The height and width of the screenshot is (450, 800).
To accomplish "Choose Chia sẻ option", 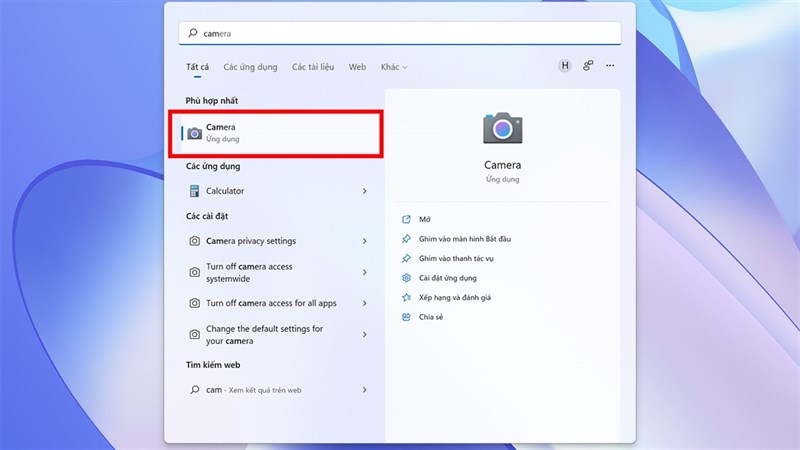I will pos(431,317).
